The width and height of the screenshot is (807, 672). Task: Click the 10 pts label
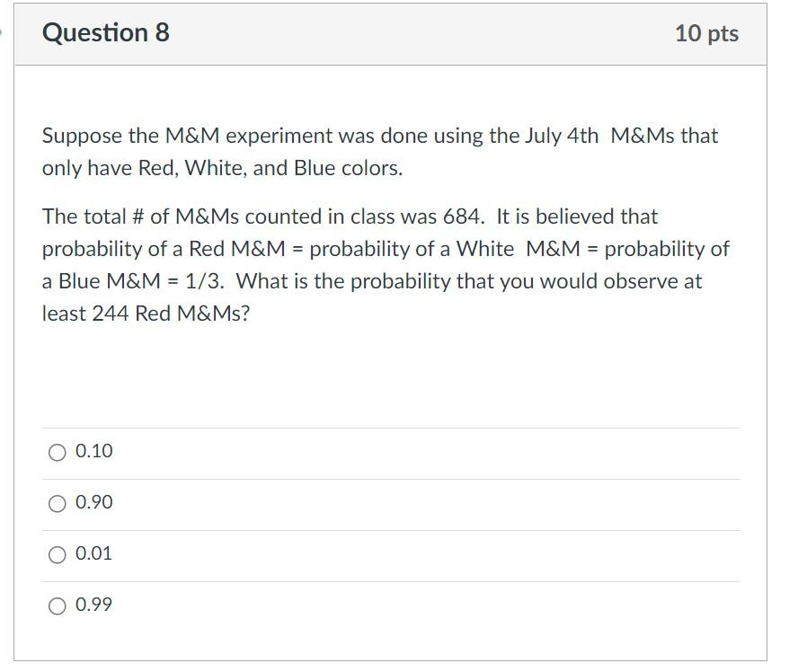(x=706, y=33)
